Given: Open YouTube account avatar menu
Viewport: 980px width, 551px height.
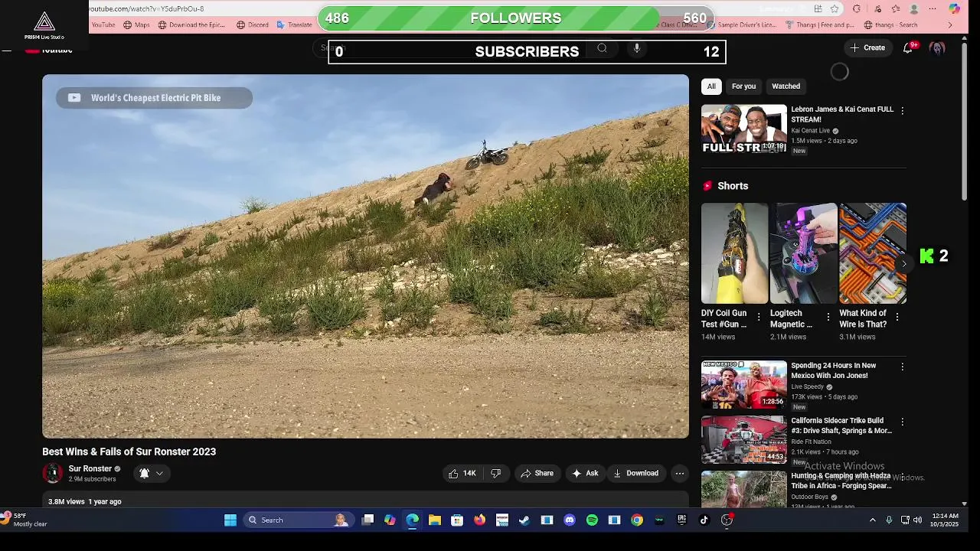Looking at the screenshot, I should pos(936,48).
